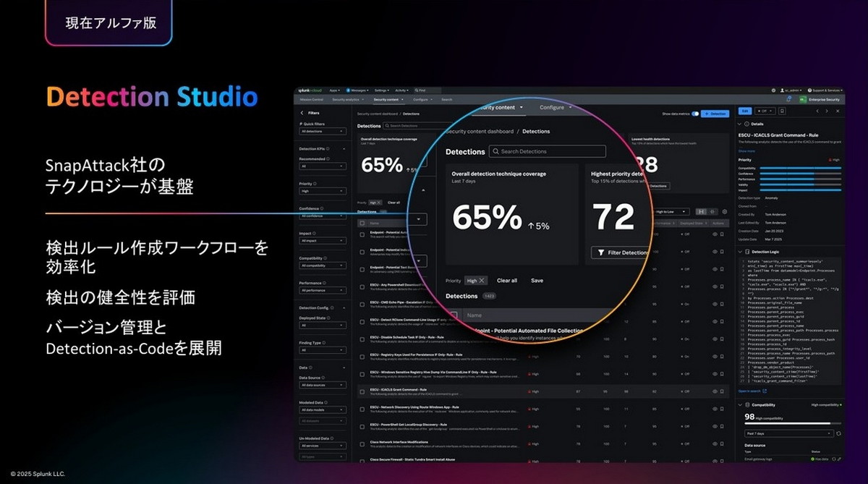Screen dimensions: 868x484
Task: Open the Settings menu in top bar
Action: tap(382, 90)
